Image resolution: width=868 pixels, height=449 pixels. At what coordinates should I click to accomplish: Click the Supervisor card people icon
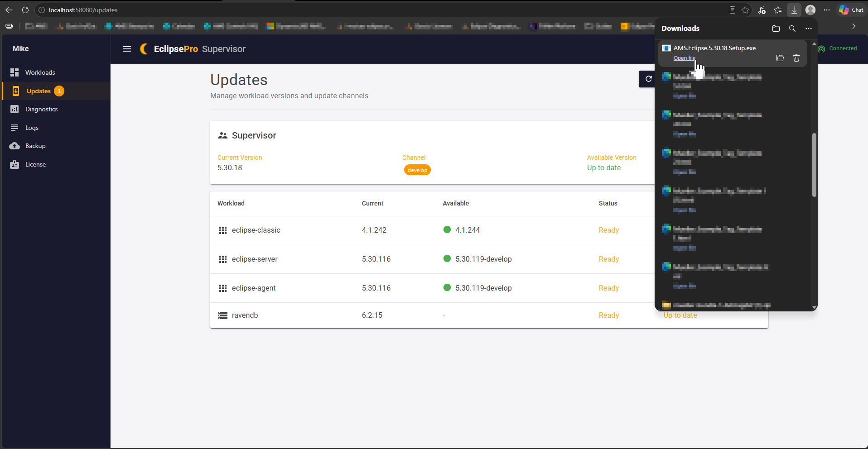pyautogui.click(x=223, y=135)
